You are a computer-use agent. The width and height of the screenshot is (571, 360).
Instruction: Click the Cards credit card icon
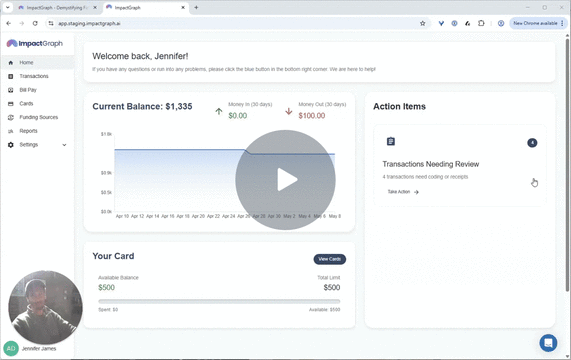coord(11,104)
